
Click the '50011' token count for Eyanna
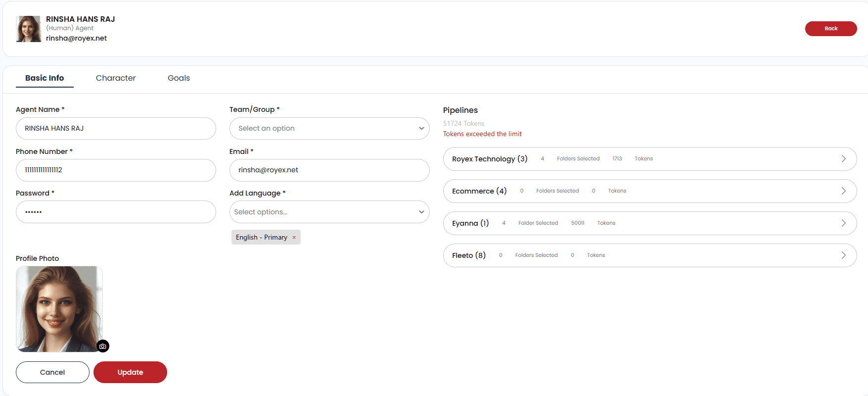[578, 223]
